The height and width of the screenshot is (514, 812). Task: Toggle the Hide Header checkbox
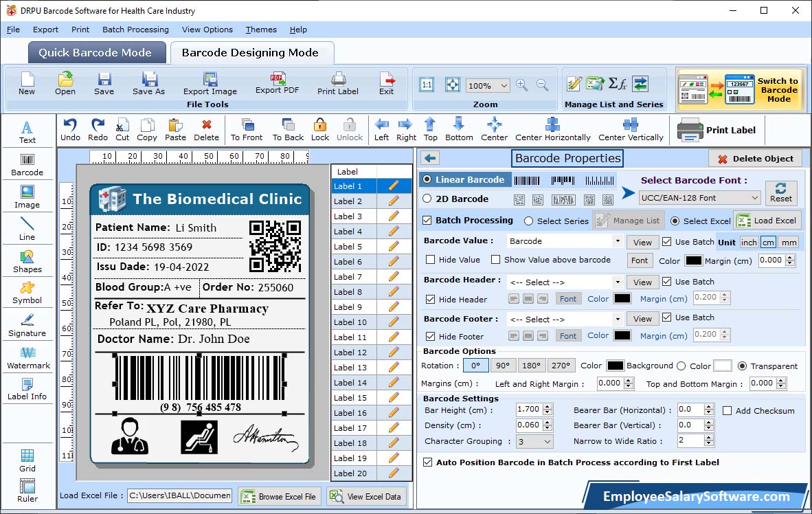coord(430,300)
